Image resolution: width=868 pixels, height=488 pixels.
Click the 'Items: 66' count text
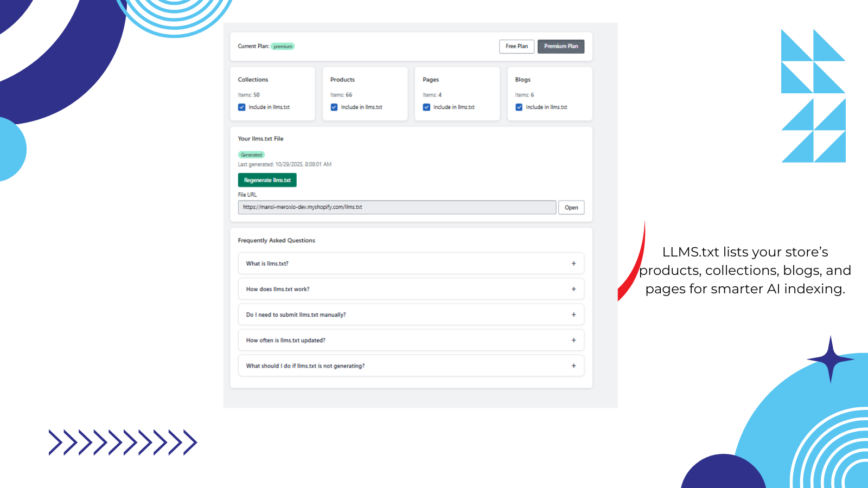click(x=341, y=95)
